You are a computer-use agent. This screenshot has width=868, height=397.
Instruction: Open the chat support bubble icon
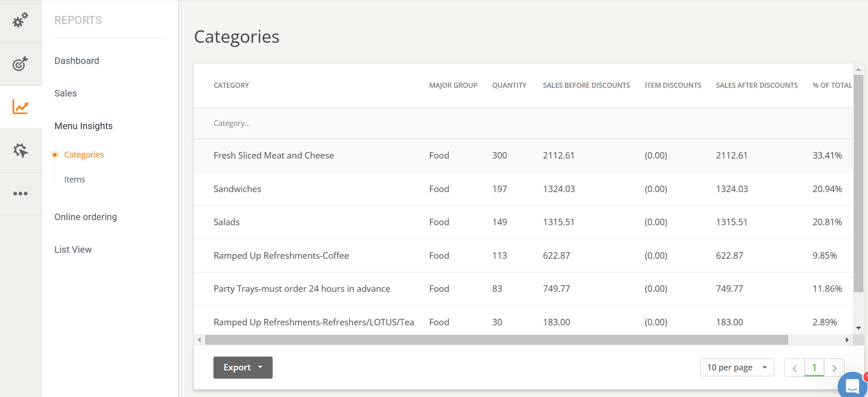852,385
